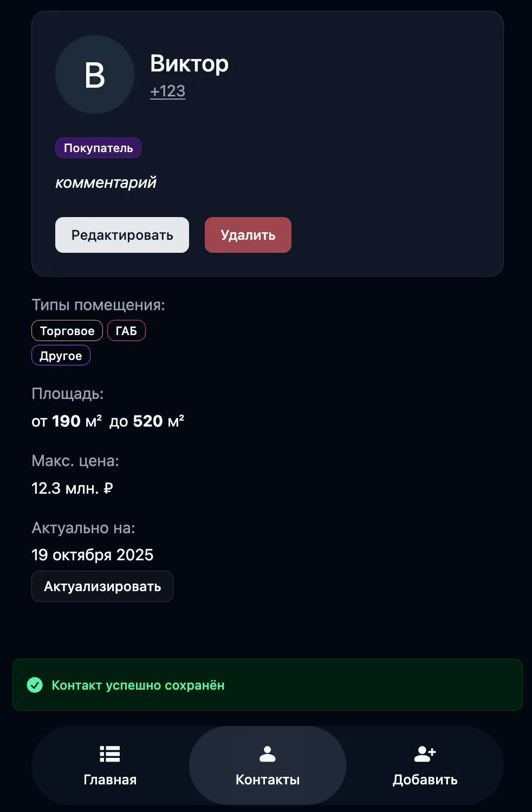
Task: Click the person icon above Контакты
Action: (268, 754)
